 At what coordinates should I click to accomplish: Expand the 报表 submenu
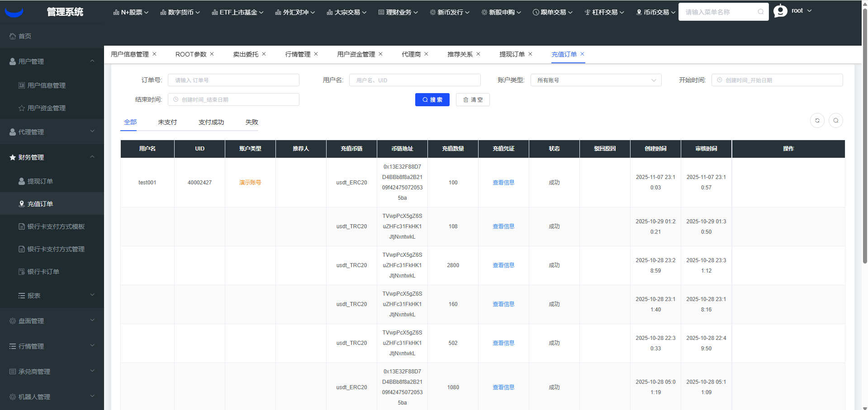(52, 296)
